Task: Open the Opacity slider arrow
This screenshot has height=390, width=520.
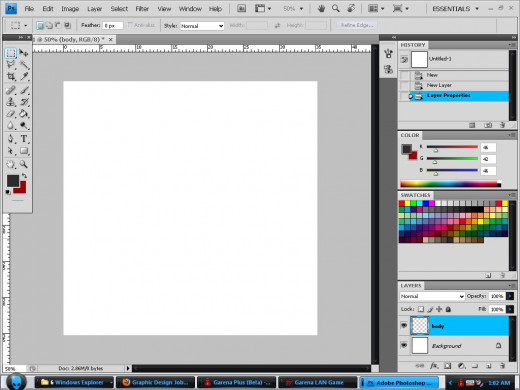Action: [510, 296]
